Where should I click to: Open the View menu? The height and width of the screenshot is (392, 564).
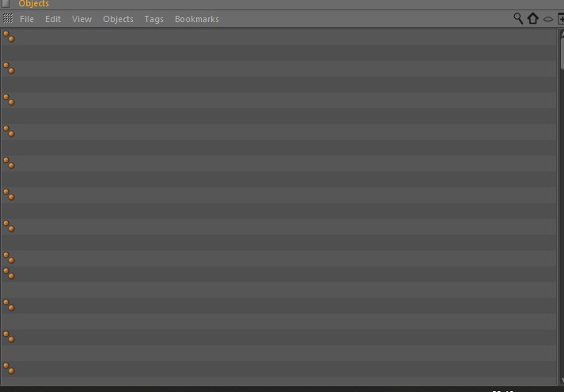pos(81,19)
